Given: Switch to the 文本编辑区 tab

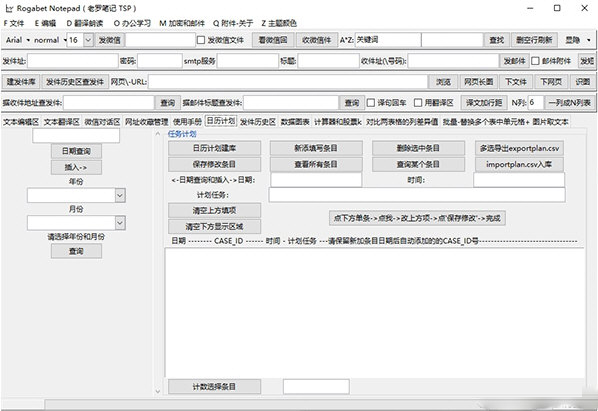Looking at the screenshot, I should [x=21, y=122].
